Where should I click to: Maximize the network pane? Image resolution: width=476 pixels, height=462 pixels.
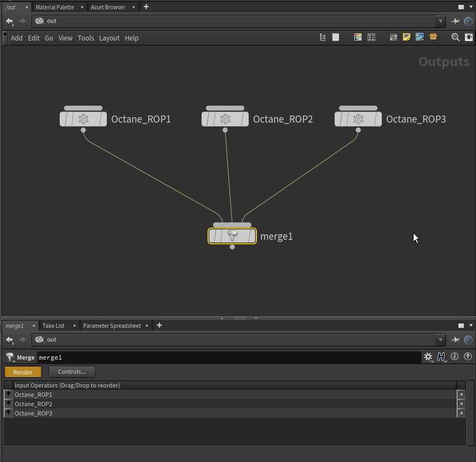[x=461, y=7]
